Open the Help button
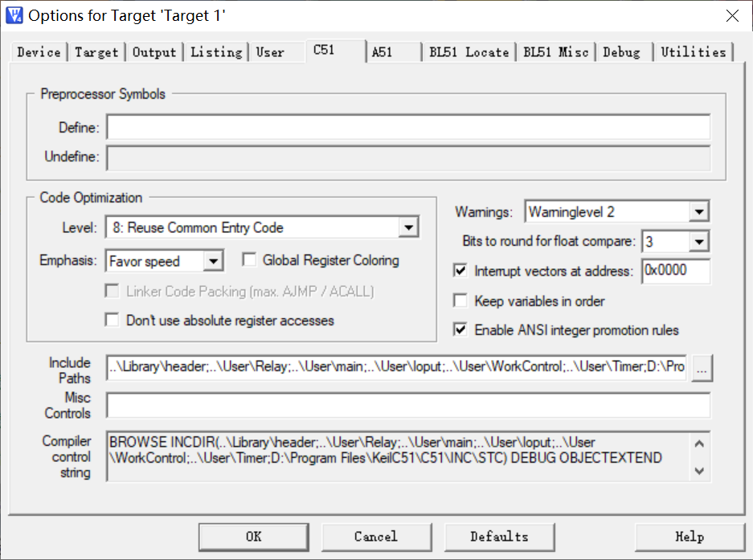 click(x=690, y=537)
